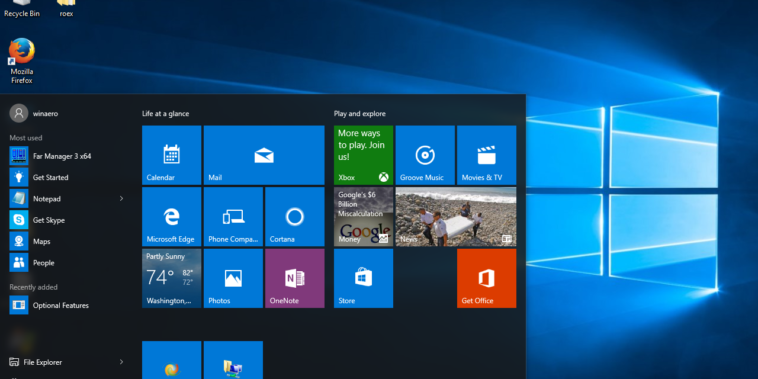Open the Store tile
Screen dimensions: 758x379
(364, 278)
